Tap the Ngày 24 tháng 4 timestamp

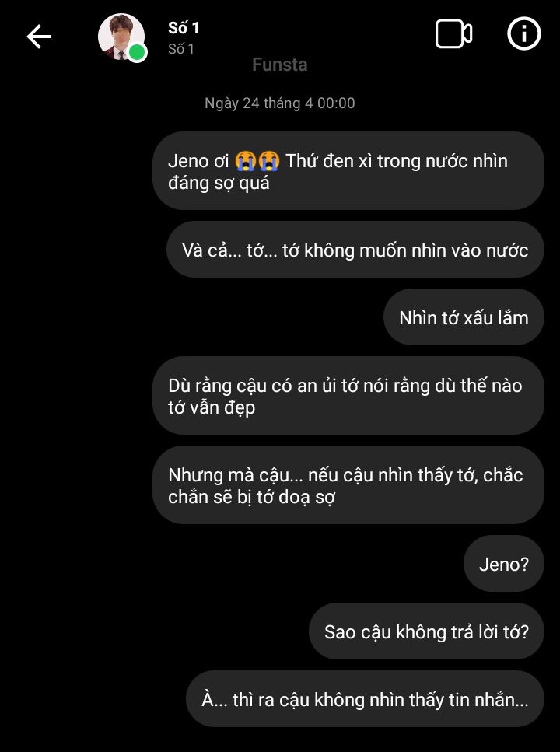[280, 103]
